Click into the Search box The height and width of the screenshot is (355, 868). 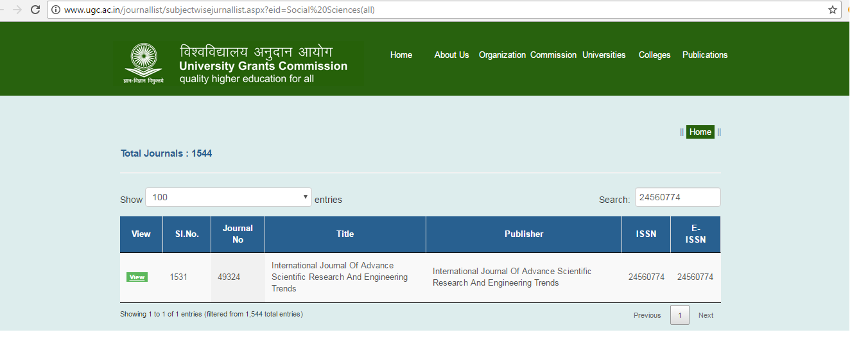(677, 197)
